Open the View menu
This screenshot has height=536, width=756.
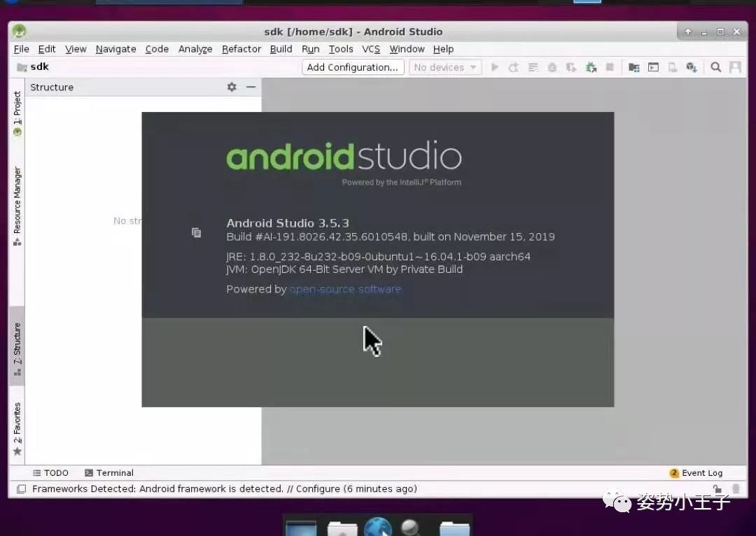(76, 49)
